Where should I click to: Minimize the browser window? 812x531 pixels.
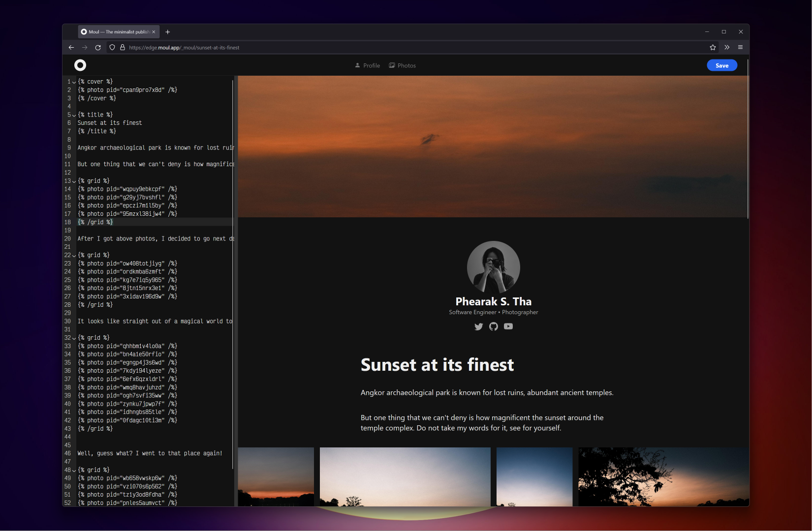(707, 32)
